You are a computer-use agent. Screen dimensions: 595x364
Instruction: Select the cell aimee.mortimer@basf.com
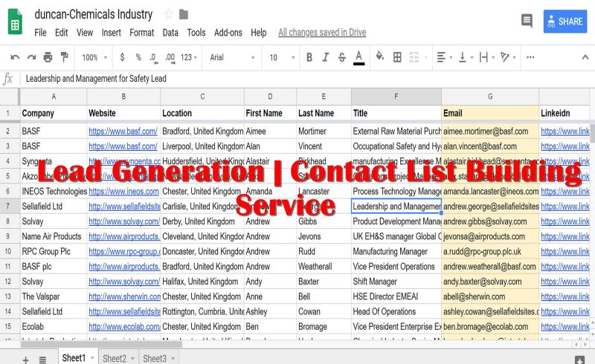click(x=490, y=131)
